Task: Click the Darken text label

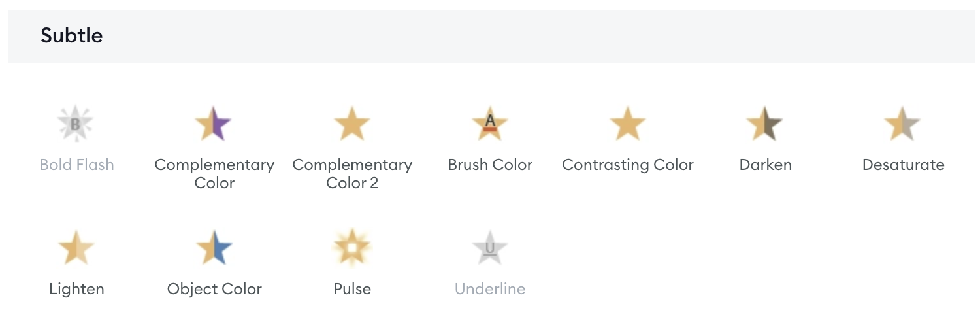Action: tap(765, 165)
